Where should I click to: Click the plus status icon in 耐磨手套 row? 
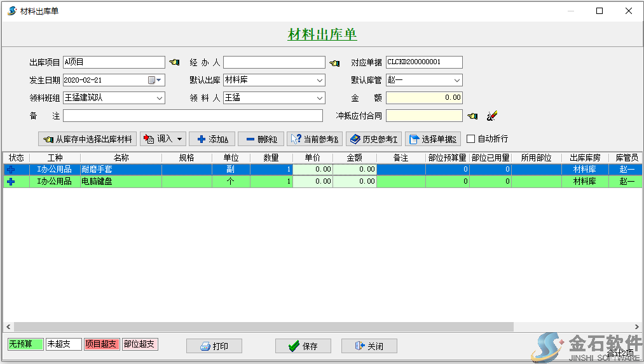pyautogui.click(x=11, y=170)
